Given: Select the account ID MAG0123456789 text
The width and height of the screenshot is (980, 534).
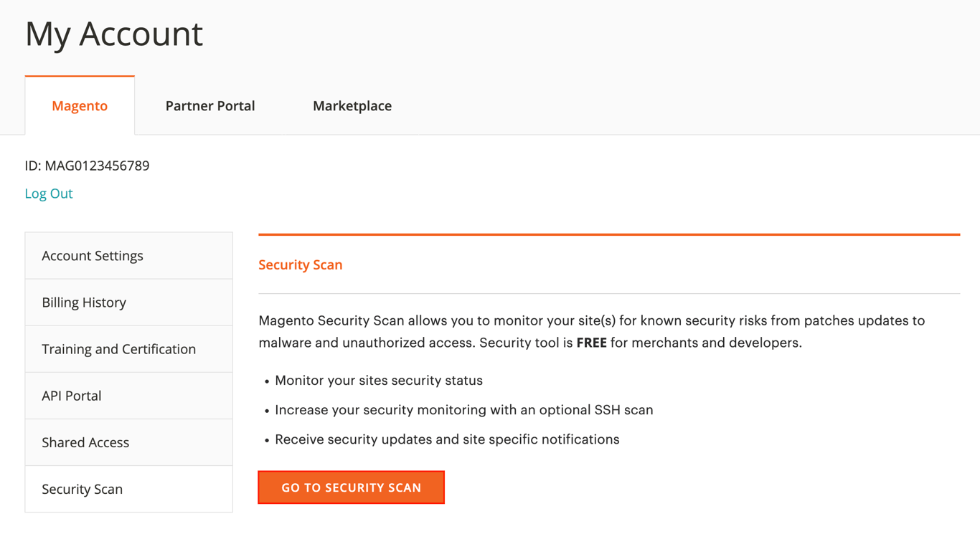Looking at the screenshot, I should [x=87, y=166].
